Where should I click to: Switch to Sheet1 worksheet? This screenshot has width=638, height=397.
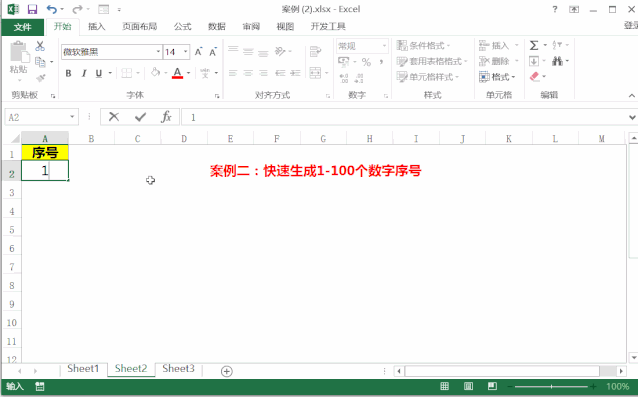tap(83, 369)
